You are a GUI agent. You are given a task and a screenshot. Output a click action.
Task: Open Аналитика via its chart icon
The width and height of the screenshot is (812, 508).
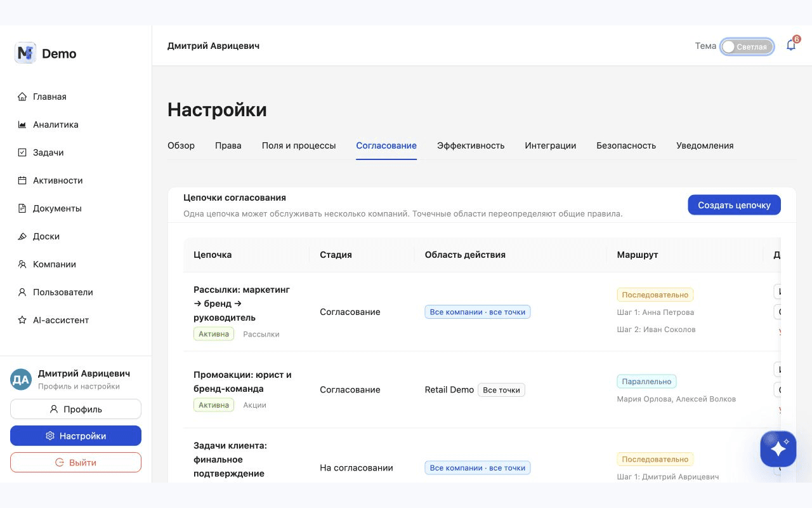[x=22, y=124]
